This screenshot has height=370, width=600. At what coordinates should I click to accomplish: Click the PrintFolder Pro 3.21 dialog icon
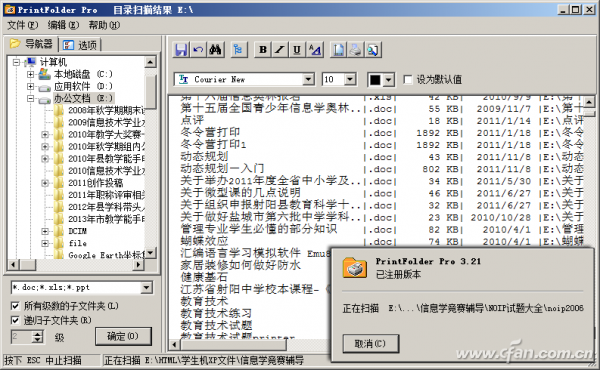[355, 267]
